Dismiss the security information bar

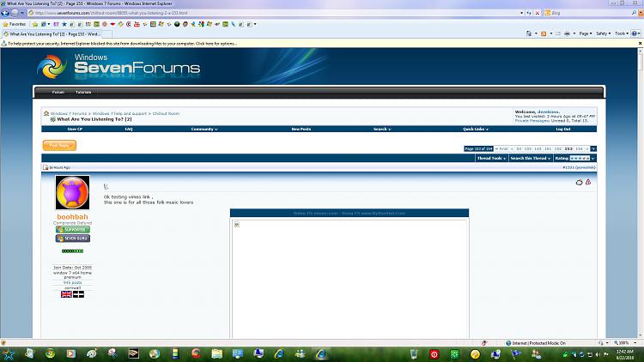[640, 44]
